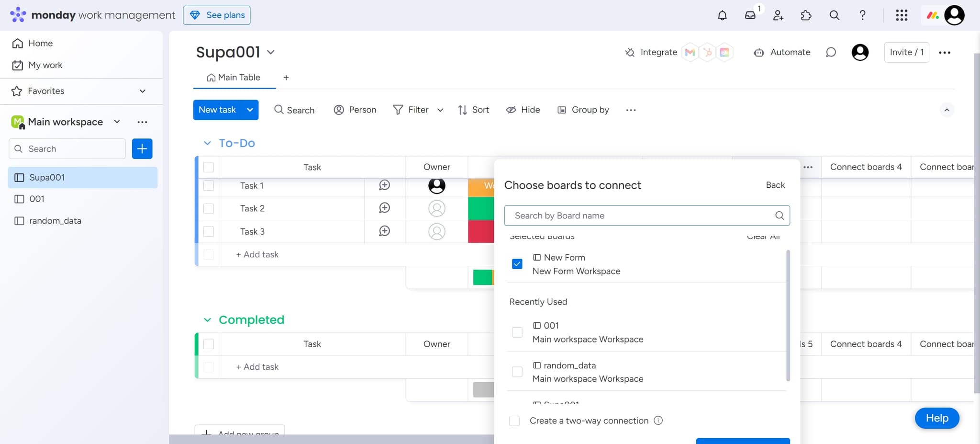Viewport: 980px width, 444px height.
Task: Open the products switcher grid icon
Action: 902,15
